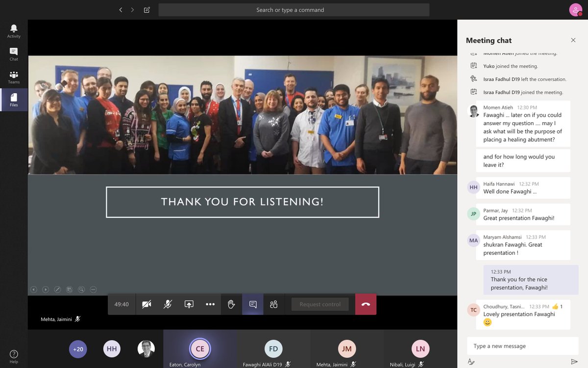This screenshot has width=588, height=368.
Task: Click the Request control button
Action: pos(320,304)
